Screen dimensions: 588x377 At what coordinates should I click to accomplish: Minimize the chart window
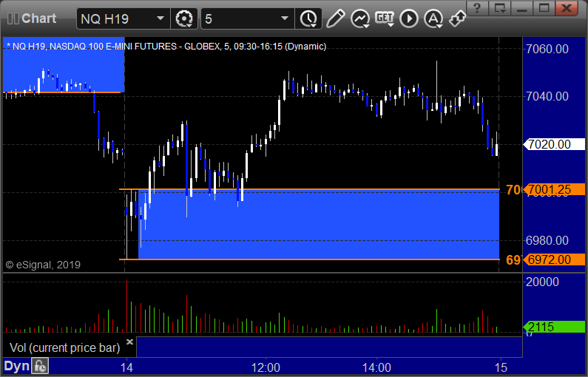point(521,7)
